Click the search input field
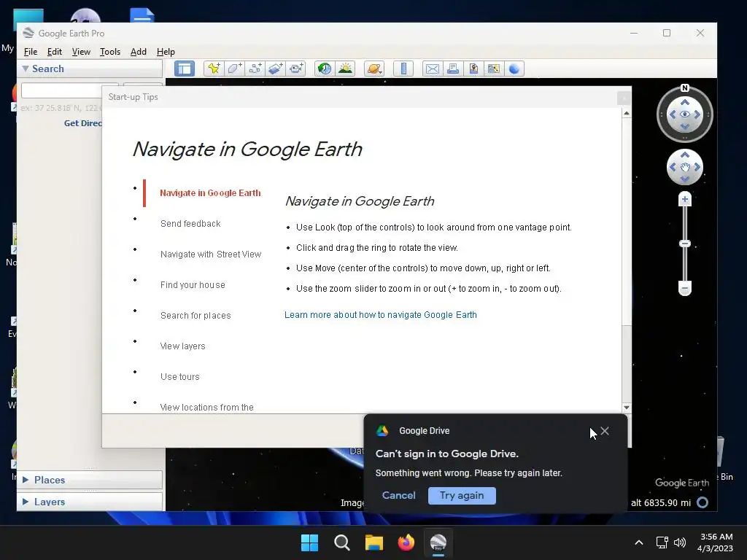 click(61, 90)
